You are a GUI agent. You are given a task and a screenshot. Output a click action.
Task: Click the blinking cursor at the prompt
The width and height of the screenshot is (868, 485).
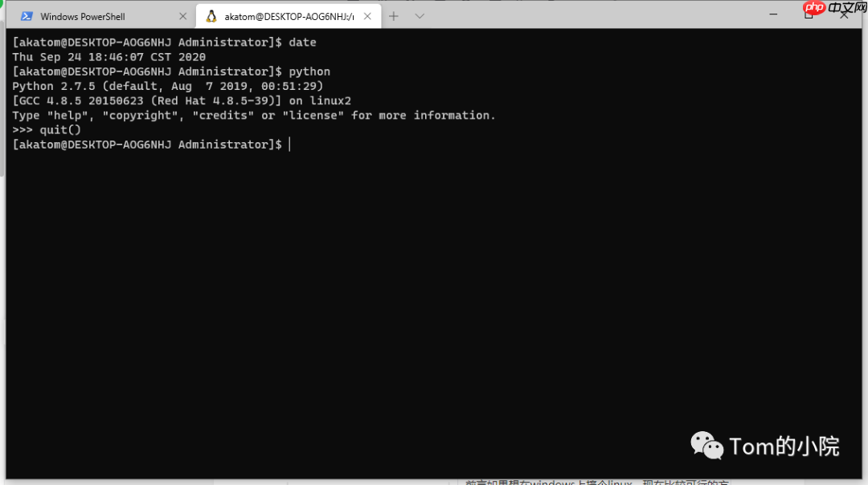[289, 144]
